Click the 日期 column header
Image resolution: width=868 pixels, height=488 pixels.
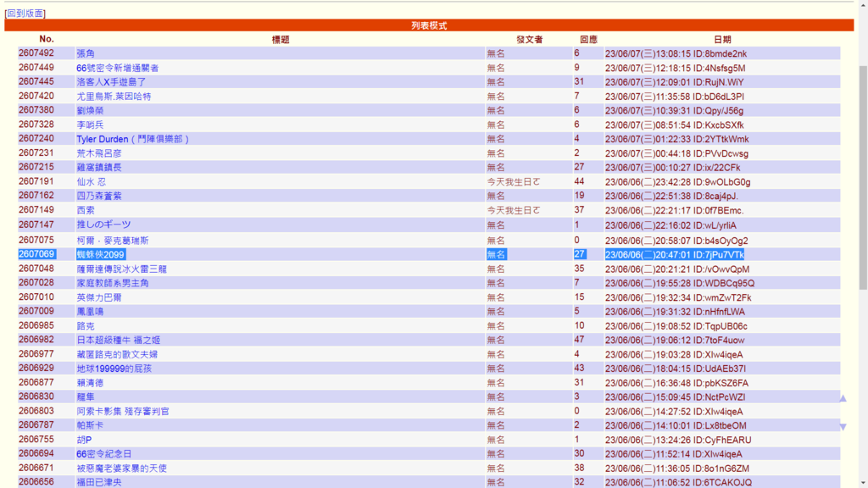722,39
